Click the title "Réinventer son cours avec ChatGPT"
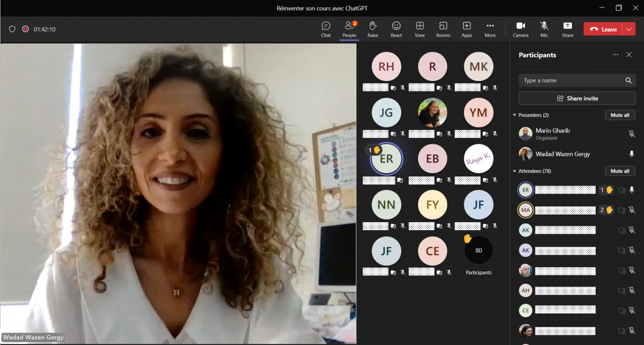 [x=322, y=8]
